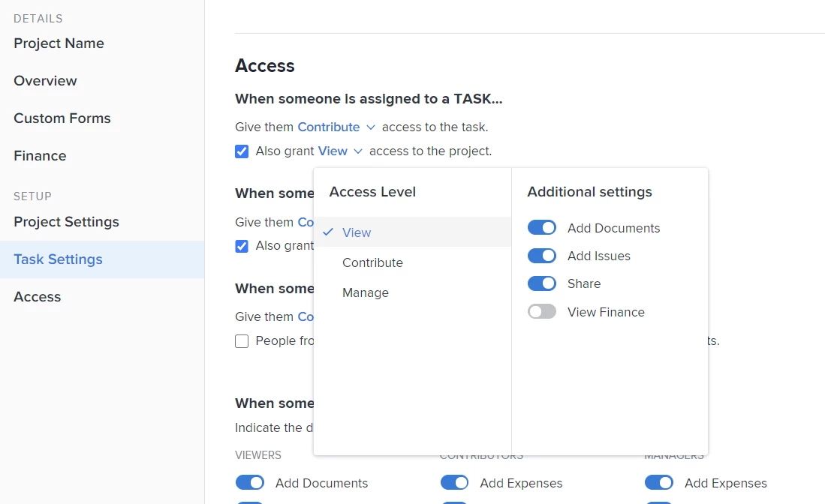Select Task Settings in sidebar

tap(58, 259)
